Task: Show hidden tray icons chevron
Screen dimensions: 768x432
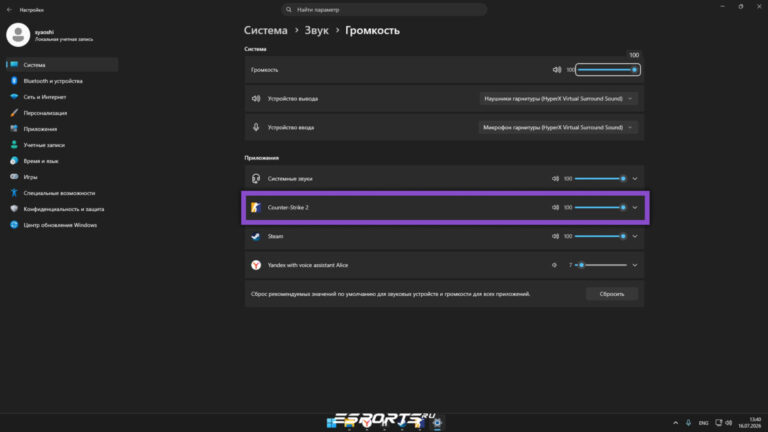Action: pos(675,422)
